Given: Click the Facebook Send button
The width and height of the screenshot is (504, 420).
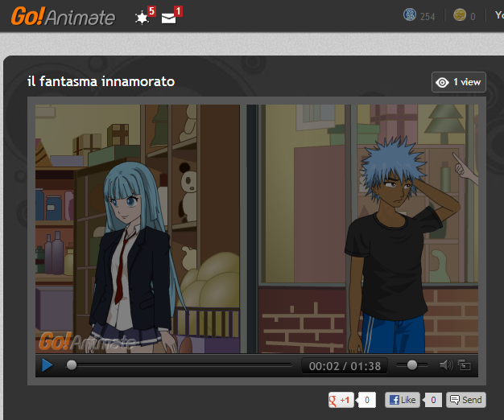Looking at the screenshot, I should click(466, 400).
